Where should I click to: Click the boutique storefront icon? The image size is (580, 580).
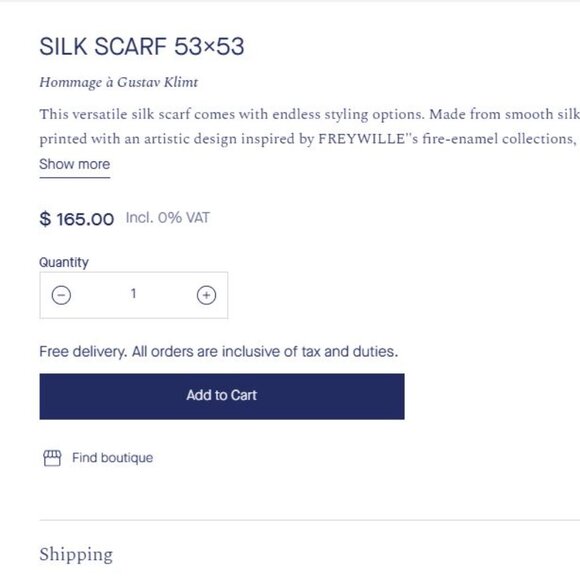click(52, 458)
